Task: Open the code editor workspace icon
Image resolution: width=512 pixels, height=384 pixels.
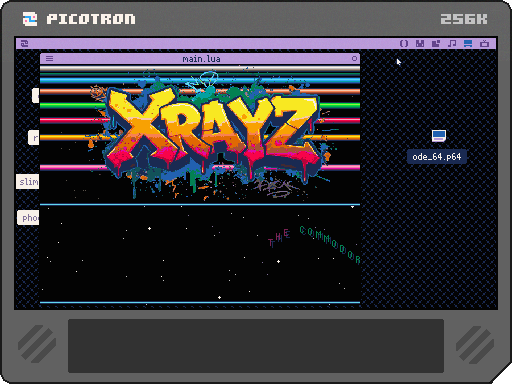Action: click(404, 44)
